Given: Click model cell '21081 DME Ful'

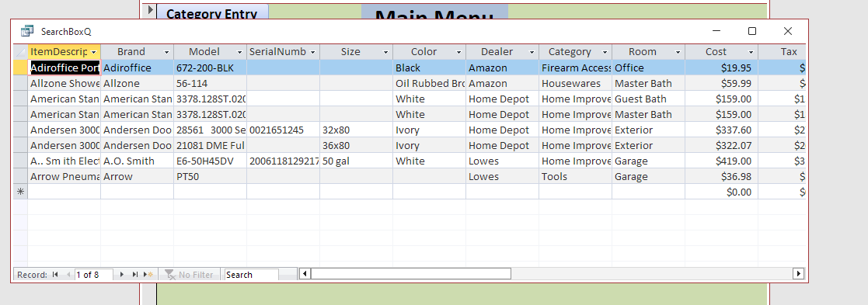Looking at the screenshot, I should coord(210,145).
